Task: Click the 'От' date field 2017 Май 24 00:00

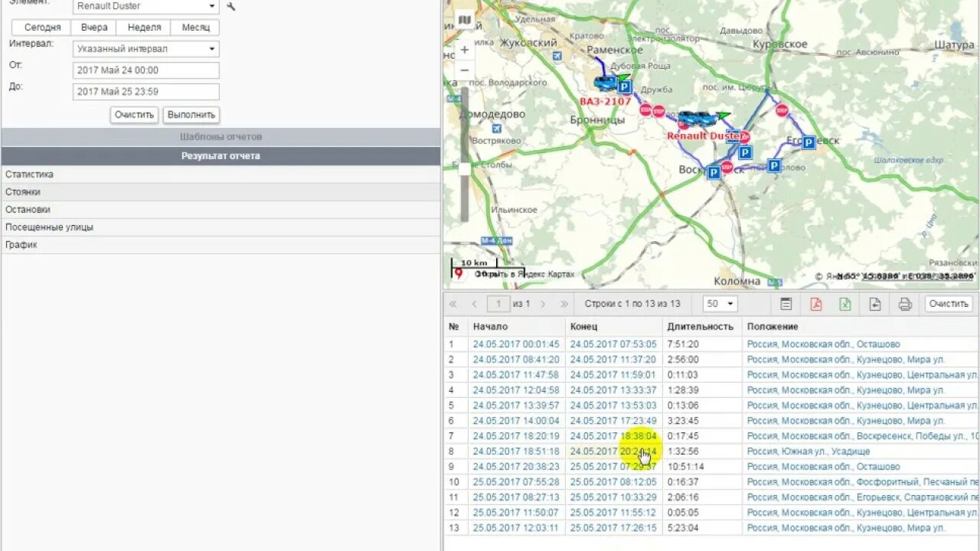Action: (x=146, y=70)
